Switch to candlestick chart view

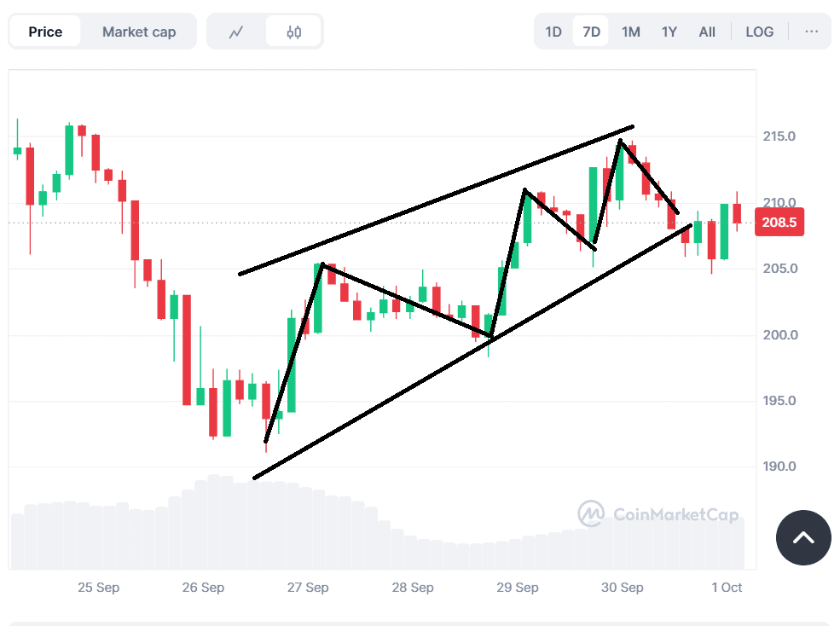click(293, 32)
